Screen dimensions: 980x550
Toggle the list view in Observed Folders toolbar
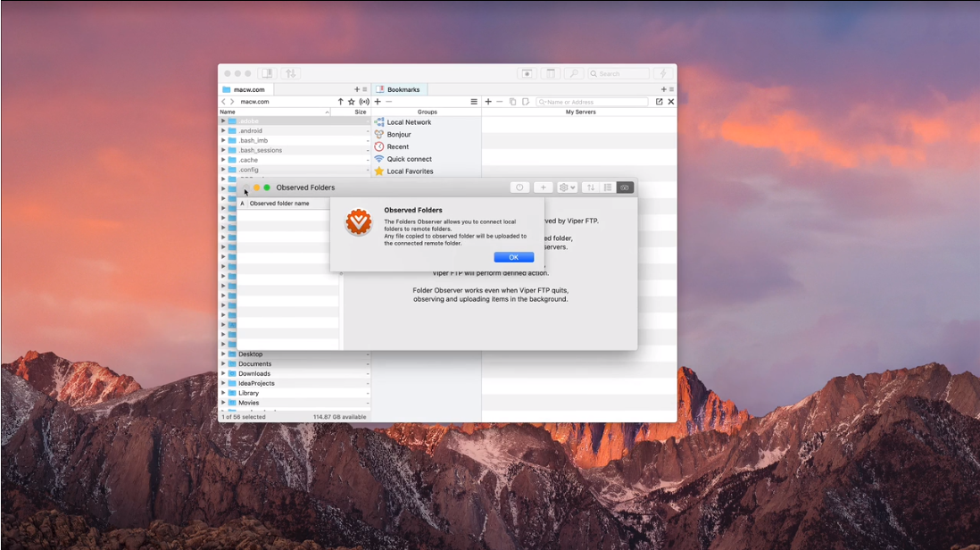610,187
